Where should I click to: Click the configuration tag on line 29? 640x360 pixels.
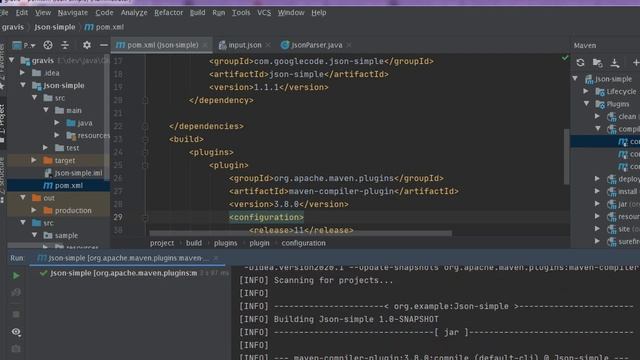(x=266, y=217)
